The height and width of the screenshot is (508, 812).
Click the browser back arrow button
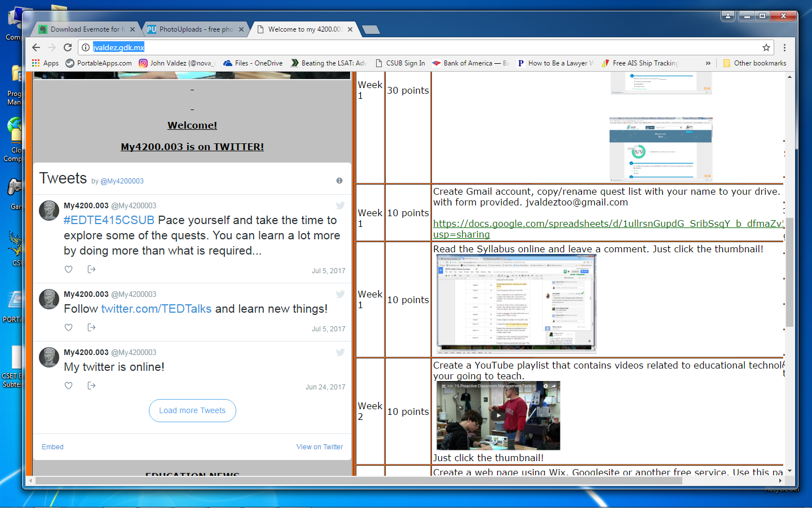coord(36,47)
